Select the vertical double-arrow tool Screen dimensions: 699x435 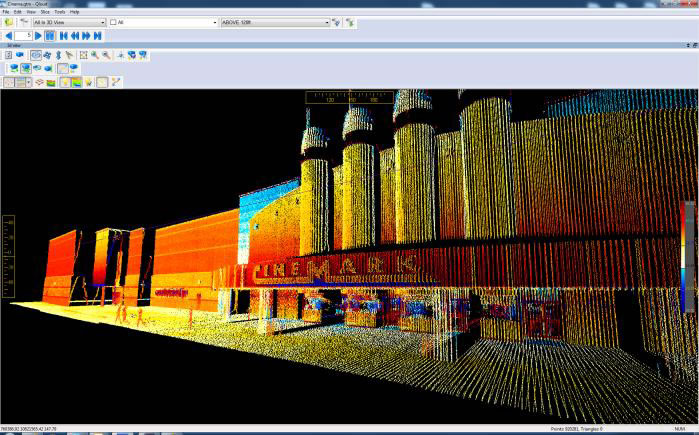pyautogui.click(x=58, y=55)
